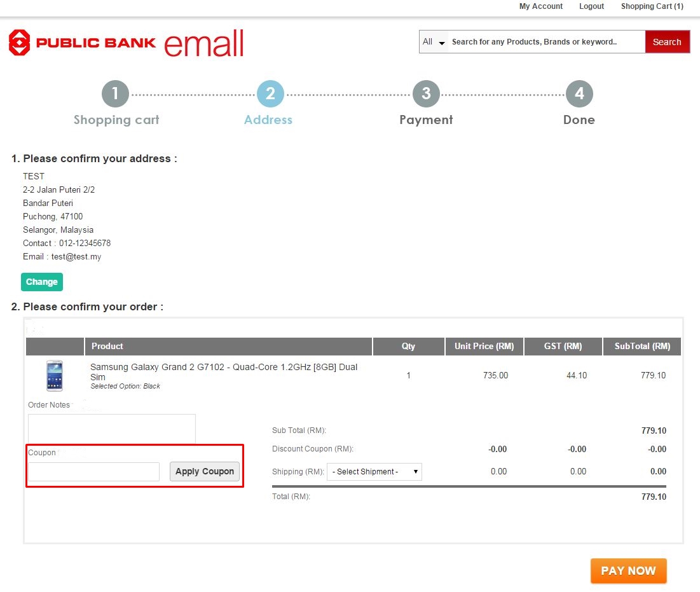Viewport: 700px width, 592px height.
Task: Focus the Order Notes text area
Action: (112, 429)
